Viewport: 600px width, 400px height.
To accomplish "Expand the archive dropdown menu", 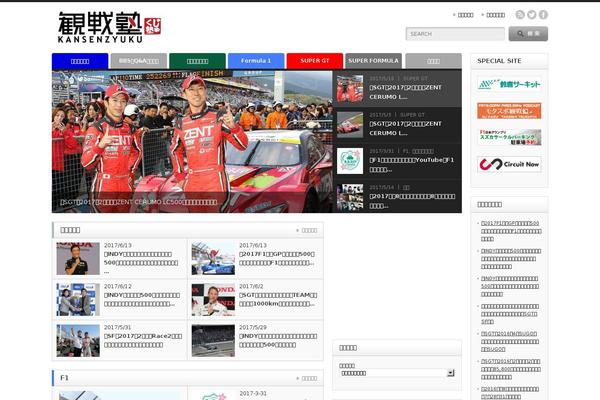I will click(x=397, y=373).
